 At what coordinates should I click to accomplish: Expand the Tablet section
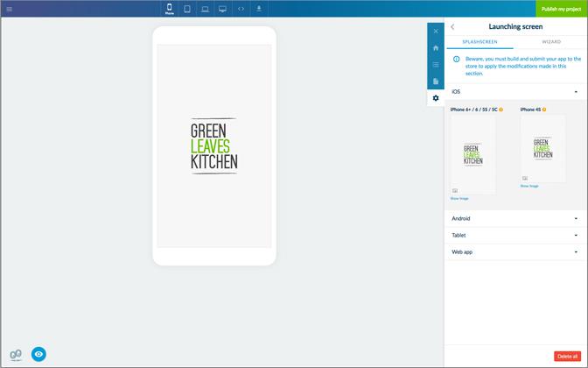(x=515, y=235)
